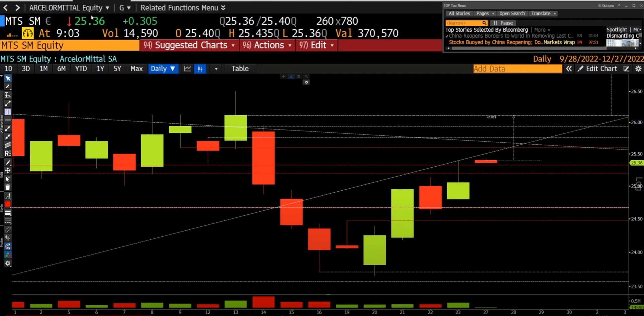This screenshot has width=644, height=316.
Task: Open annotation toolbar settings gear
Action: 8,263
